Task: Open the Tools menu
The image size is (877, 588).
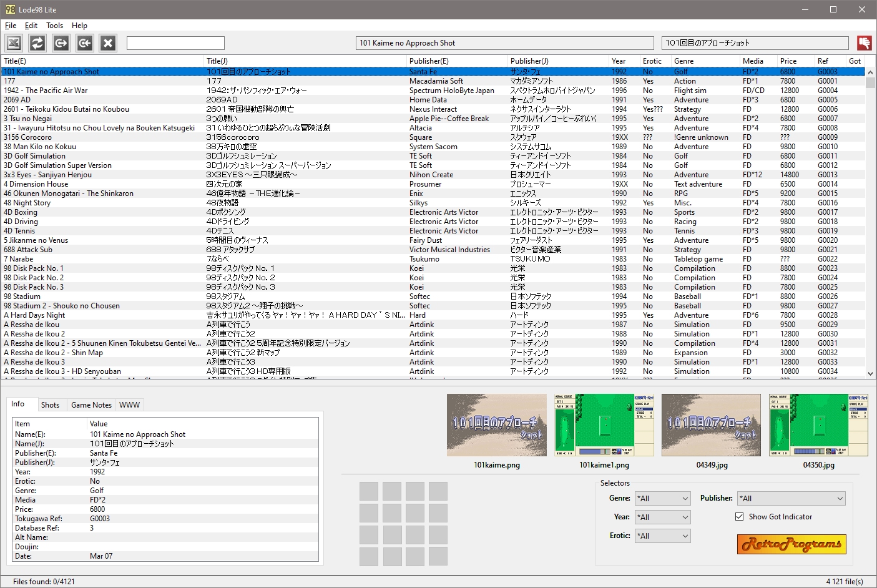Action: tap(54, 26)
